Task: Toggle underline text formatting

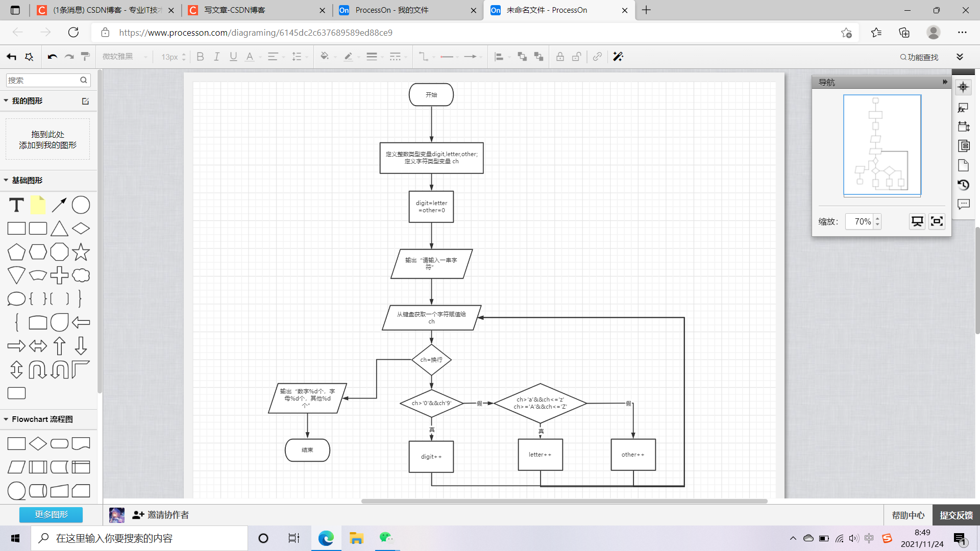Action: (x=233, y=57)
